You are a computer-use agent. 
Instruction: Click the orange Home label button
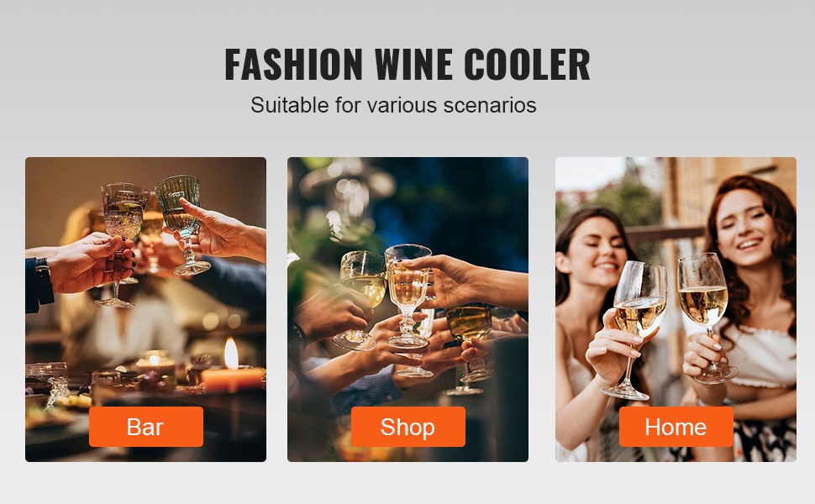[676, 427]
